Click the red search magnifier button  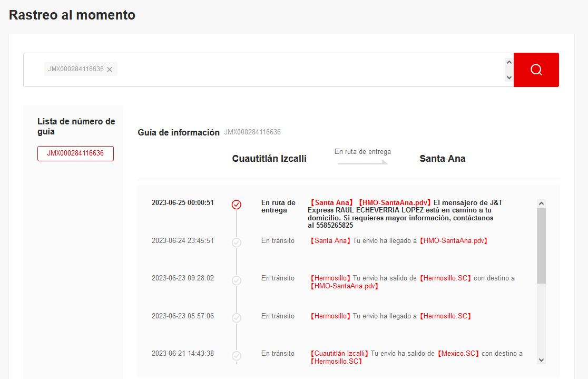point(536,70)
